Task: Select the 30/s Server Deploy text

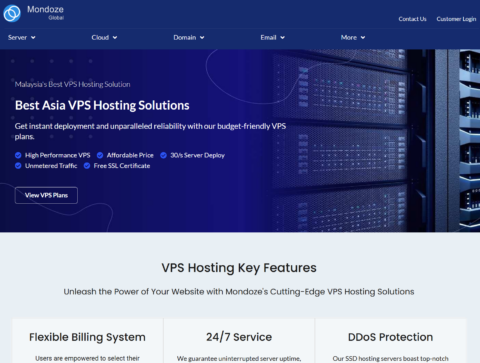Action: (x=198, y=155)
